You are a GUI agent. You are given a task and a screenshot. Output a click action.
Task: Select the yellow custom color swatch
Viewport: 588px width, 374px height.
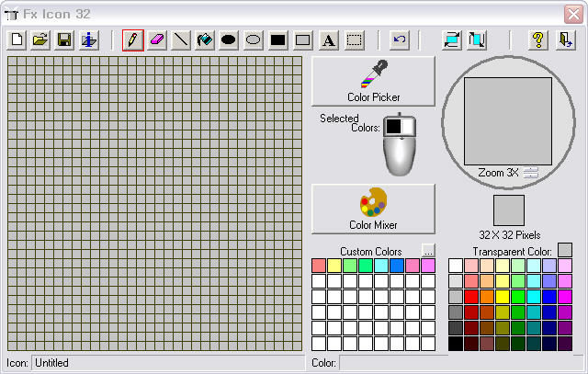(334, 266)
